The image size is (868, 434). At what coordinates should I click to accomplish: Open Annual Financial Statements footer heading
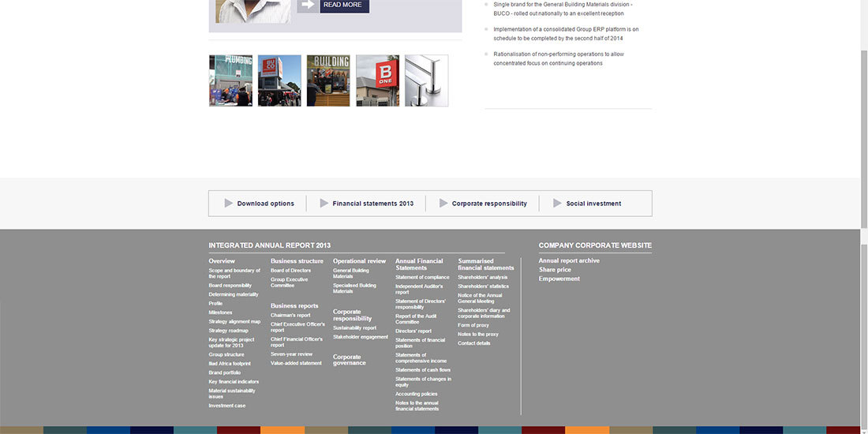[419, 264]
